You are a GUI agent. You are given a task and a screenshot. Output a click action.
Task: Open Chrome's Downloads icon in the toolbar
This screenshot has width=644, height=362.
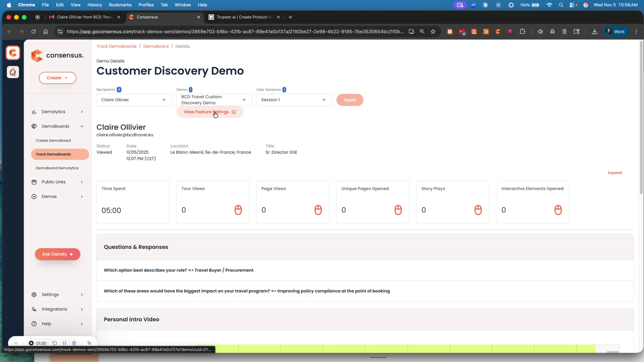point(594,31)
